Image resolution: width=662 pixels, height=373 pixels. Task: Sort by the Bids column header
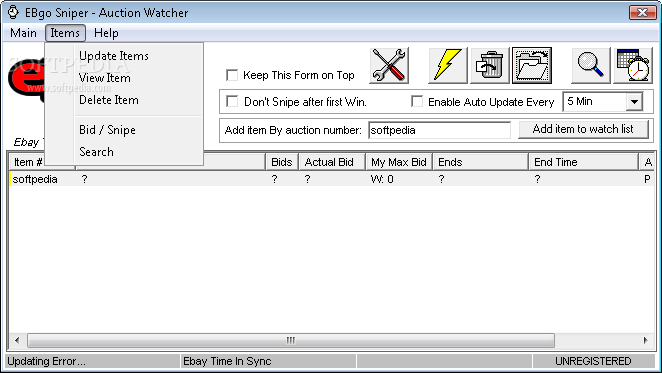tap(282, 162)
